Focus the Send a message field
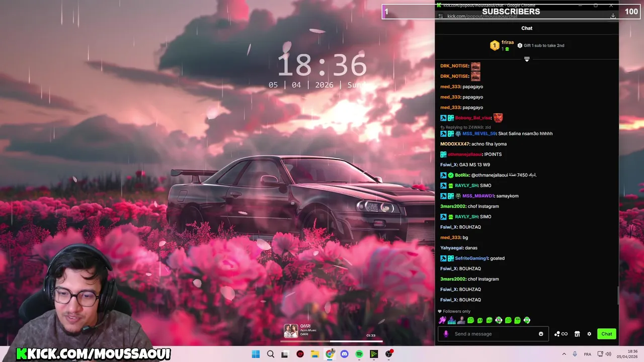Image resolution: width=644 pixels, height=362 pixels. [x=493, y=334]
